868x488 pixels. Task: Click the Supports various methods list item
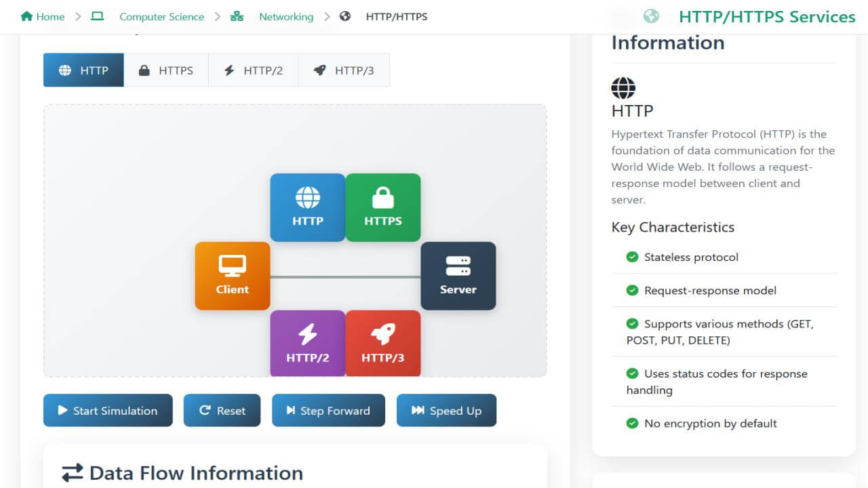(724, 332)
